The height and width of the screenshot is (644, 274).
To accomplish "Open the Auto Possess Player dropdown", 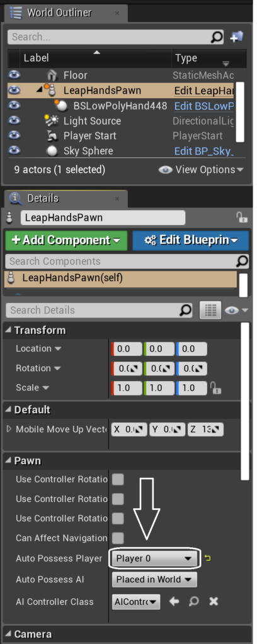I will coord(154,558).
